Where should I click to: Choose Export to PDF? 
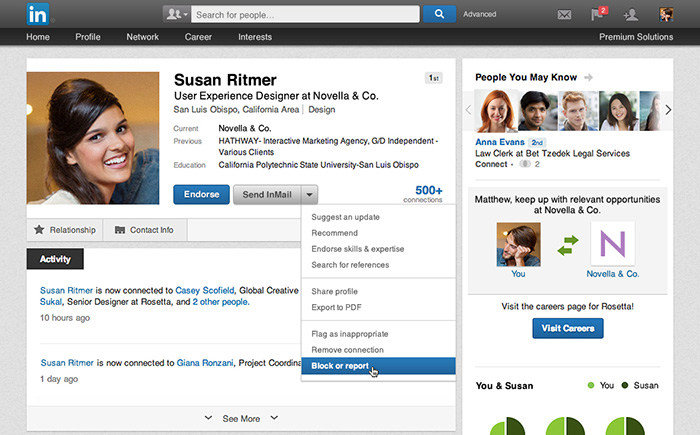click(336, 307)
